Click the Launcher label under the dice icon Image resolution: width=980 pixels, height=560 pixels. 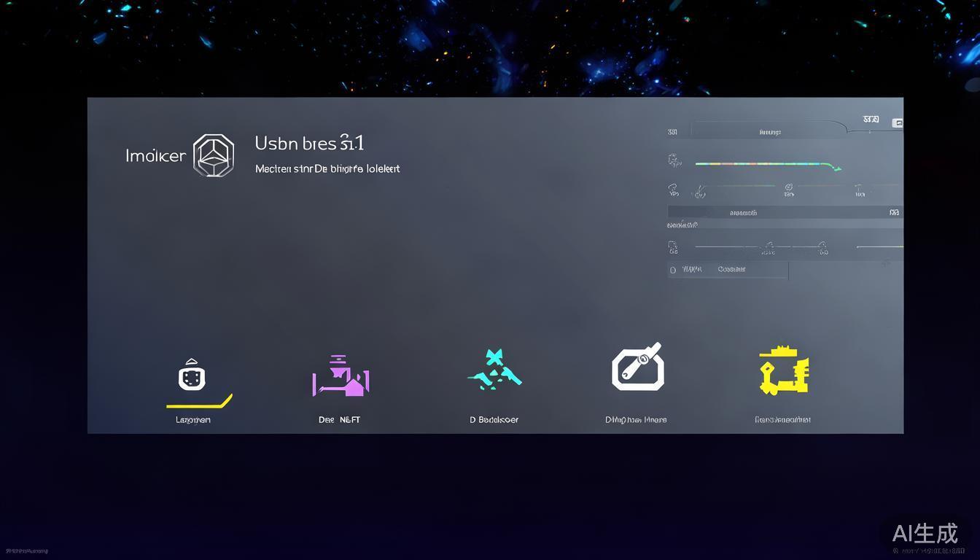point(192,419)
